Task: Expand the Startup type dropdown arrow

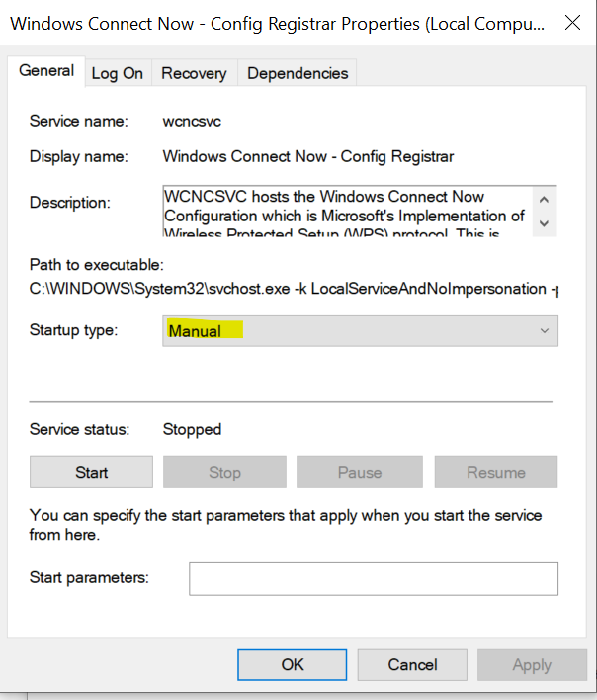Action: [x=544, y=331]
